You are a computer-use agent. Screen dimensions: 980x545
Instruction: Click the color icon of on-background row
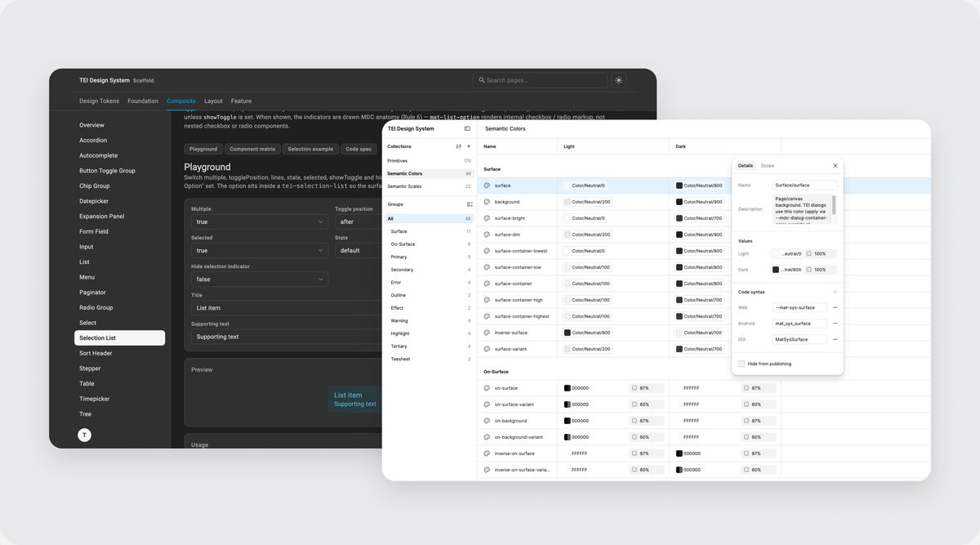pyautogui.click(x=487, y=421)
